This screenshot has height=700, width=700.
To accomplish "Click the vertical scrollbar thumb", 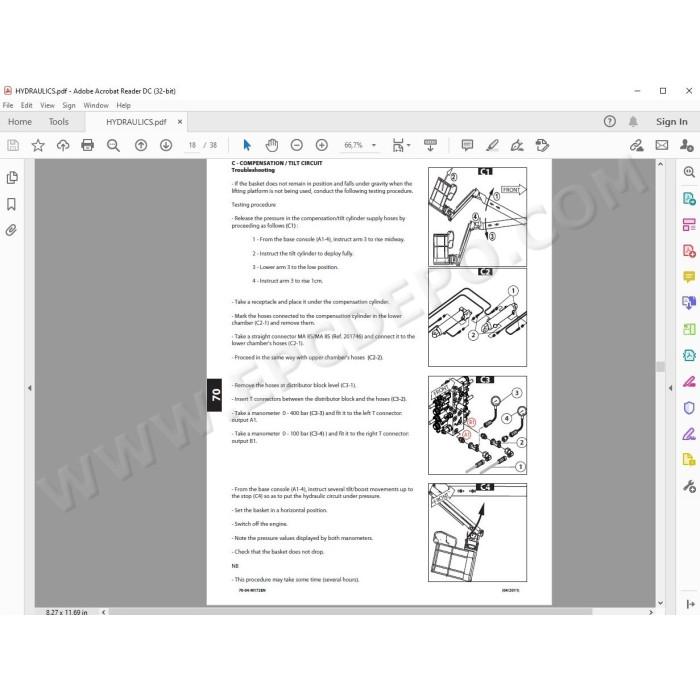I will click(x=660, y=366).
